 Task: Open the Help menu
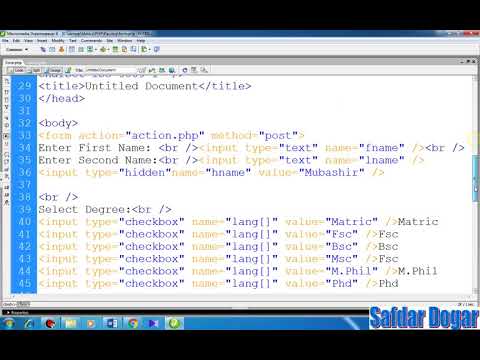click(141, 41)
